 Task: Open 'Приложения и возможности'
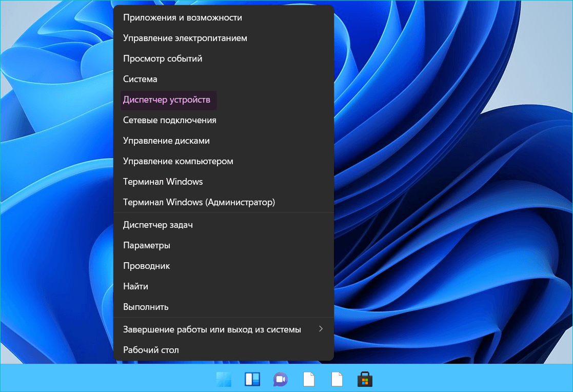pyautogui.click(x=183, y=17)
